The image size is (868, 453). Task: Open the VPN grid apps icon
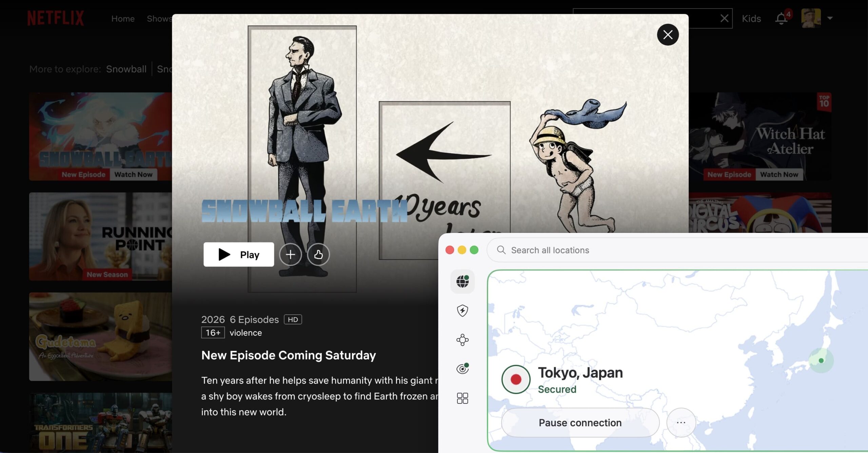462,398
